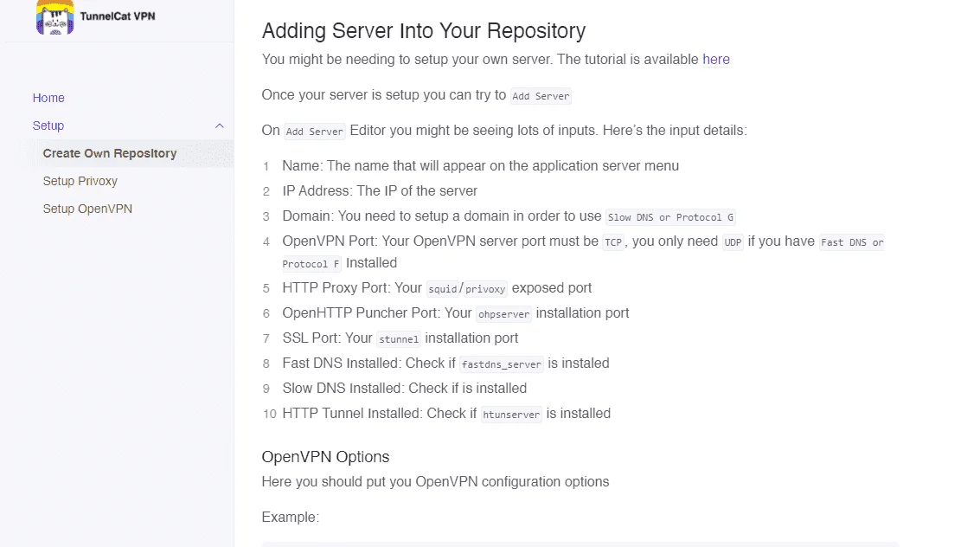
Task: Click the TunnelCat VPN site title
Action: (118, 16)
